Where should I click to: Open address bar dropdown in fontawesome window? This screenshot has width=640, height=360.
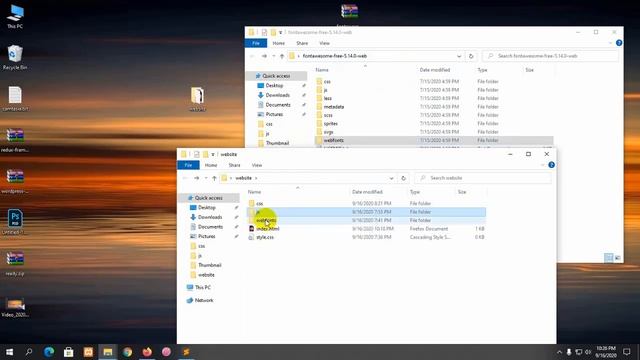(x=459, y=56)
